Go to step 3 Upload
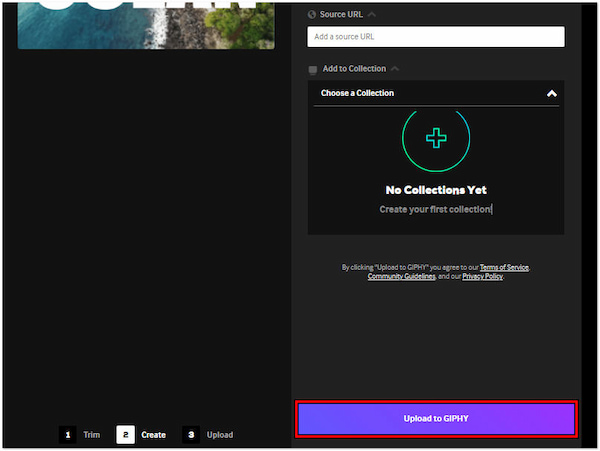Viewport: 600px width, 451px height. tap(208, 435)
